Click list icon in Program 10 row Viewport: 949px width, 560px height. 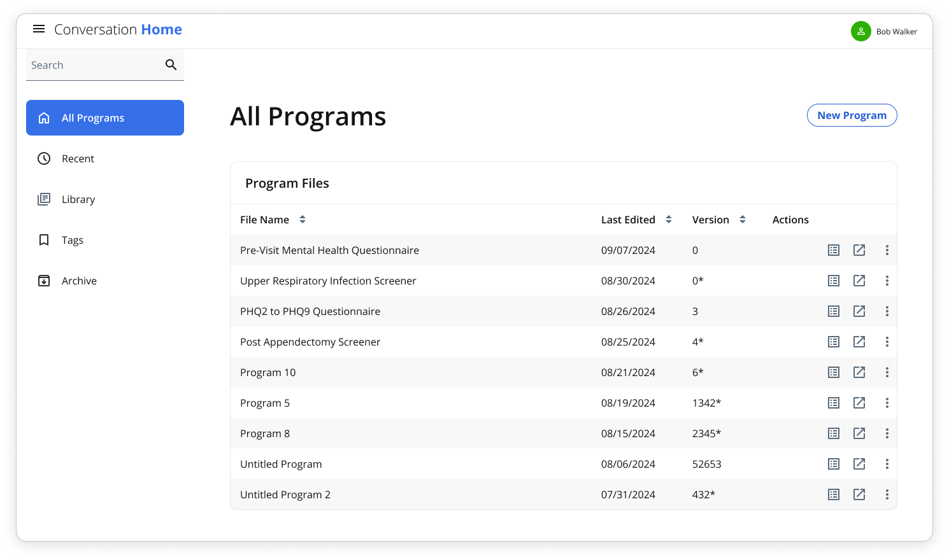(x=834, y=372)
